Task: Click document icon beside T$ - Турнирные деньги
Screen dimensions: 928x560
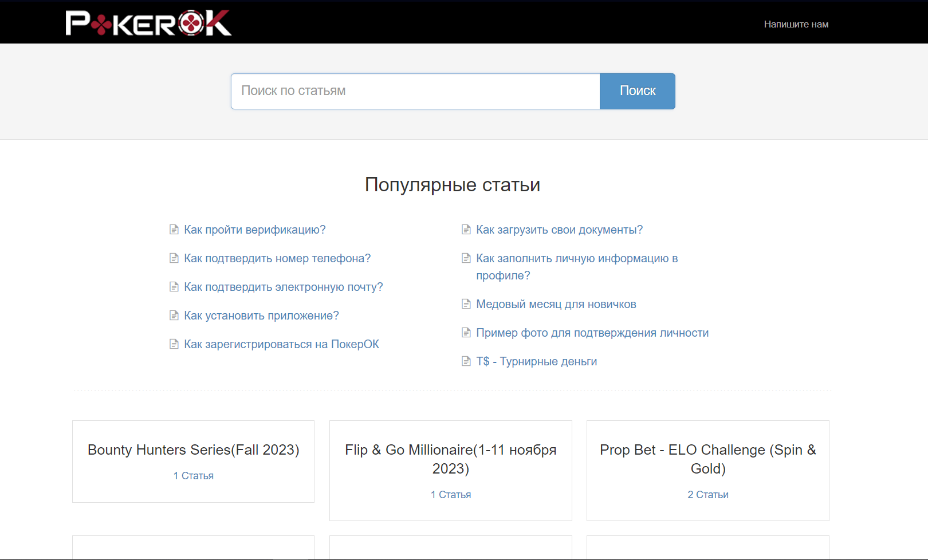Action: pos(466,361)
